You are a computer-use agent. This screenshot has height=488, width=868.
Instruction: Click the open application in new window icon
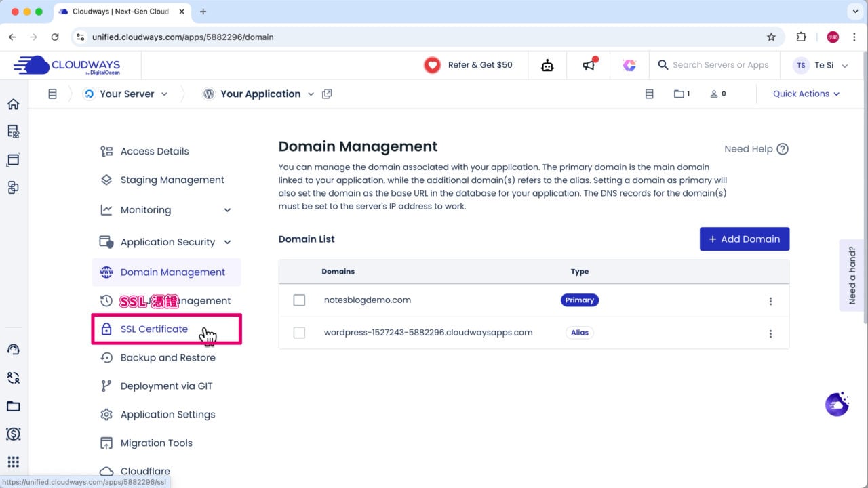(327, 94)
